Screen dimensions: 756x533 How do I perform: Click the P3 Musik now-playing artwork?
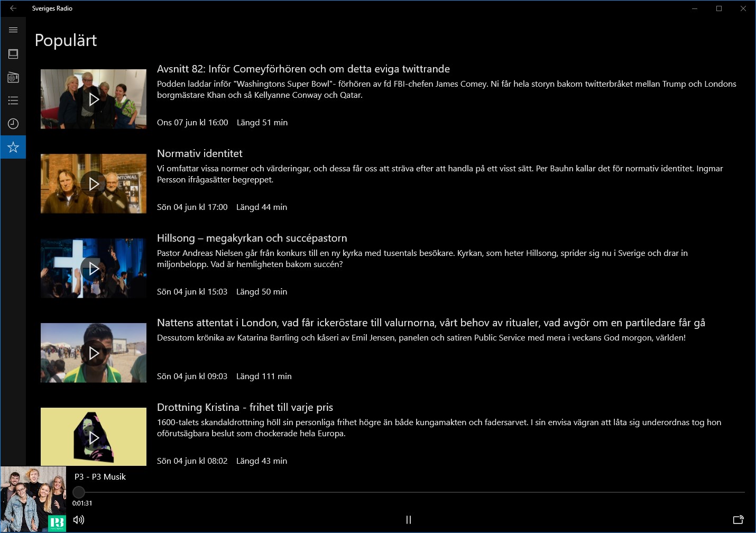pos(33,499)
